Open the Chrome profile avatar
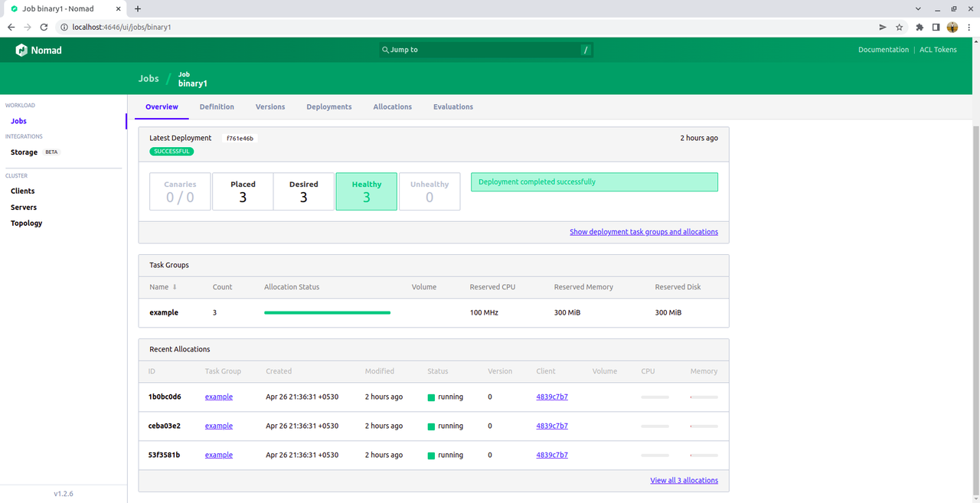 coord(952,27)
